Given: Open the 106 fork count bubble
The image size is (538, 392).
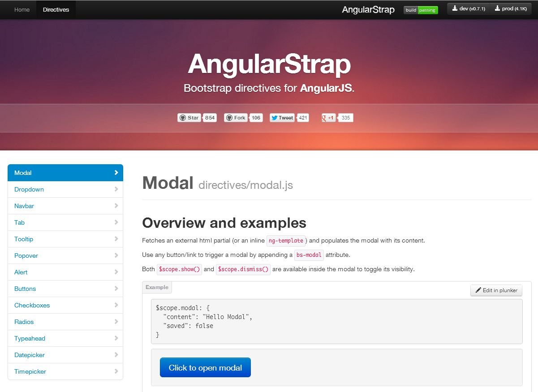Looking at the screenshot, I should point(256,118).
